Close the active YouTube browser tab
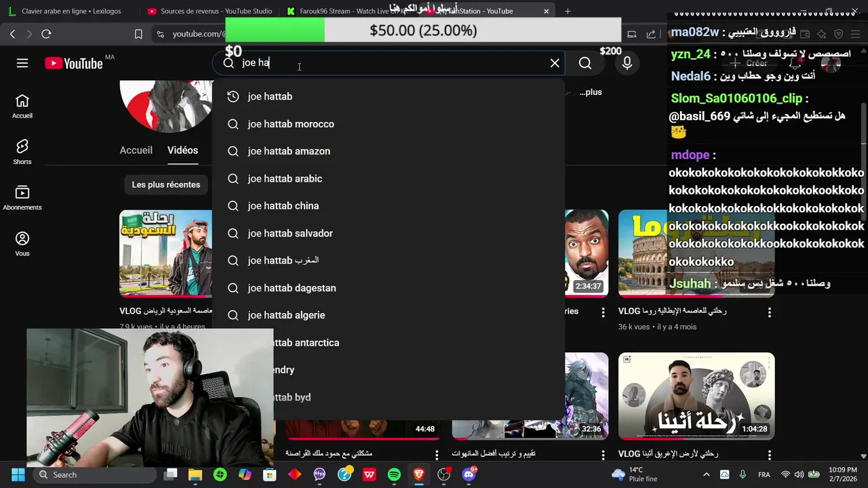868x488 pixels. pos(546,11)
